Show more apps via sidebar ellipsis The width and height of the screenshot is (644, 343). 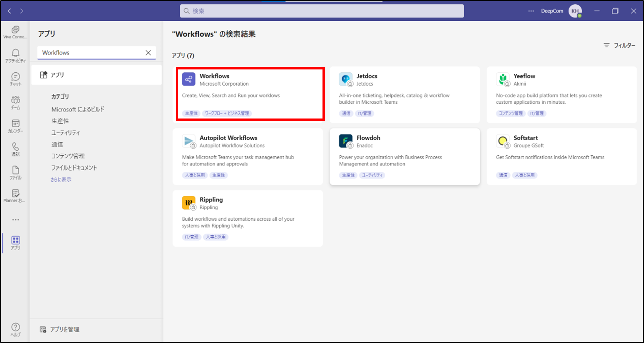pos(15,220)
